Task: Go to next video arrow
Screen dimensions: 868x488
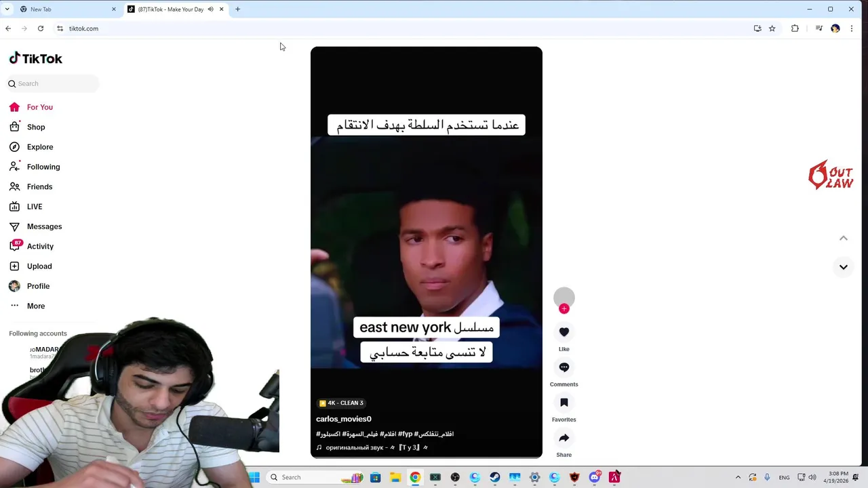Action: (x=844, y=267)
